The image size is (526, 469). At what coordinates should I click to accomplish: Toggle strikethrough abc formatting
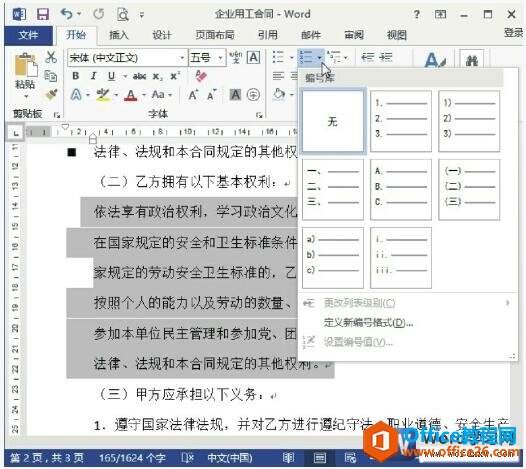pyautogui.click(x=139, y=76)
